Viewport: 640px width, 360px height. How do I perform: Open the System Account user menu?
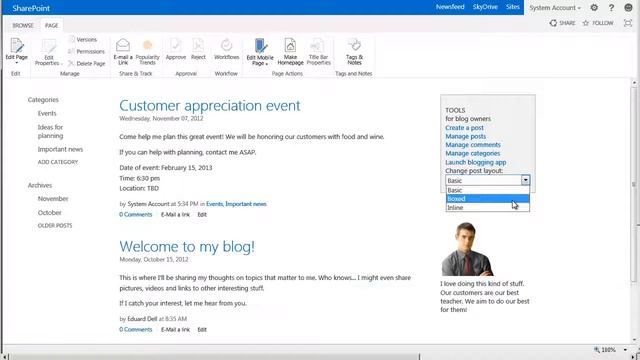pyautogui.click(x=555, y=8)
